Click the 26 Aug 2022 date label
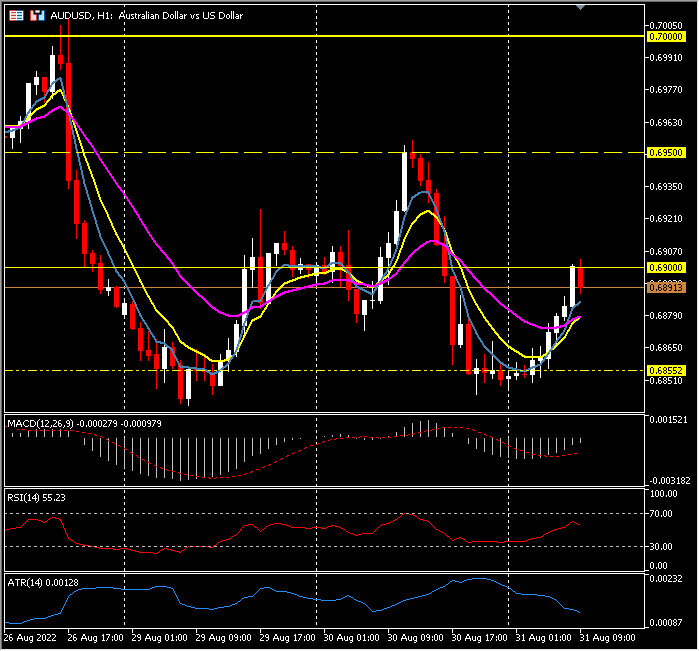 point(31,637)
